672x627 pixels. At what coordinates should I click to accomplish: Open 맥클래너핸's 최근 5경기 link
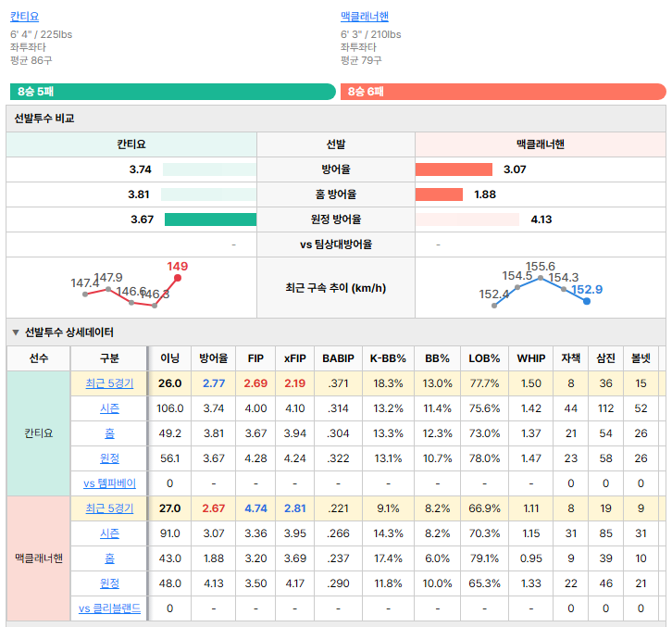pos(109,508)
